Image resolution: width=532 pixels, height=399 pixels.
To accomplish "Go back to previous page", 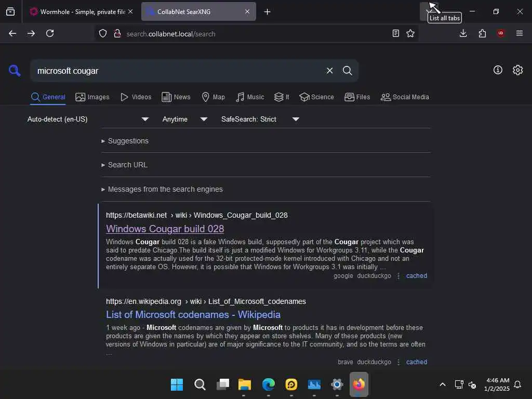I will click(12, 33).
